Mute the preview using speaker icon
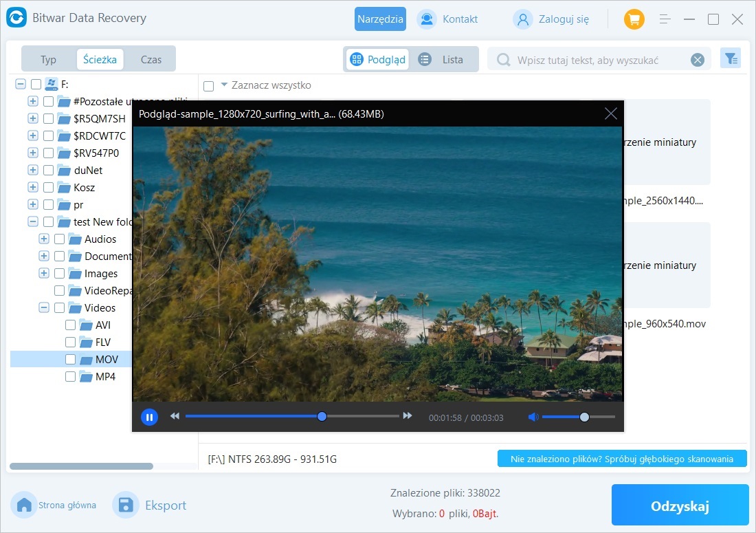The image size is (756, 533). click(533, 417)
